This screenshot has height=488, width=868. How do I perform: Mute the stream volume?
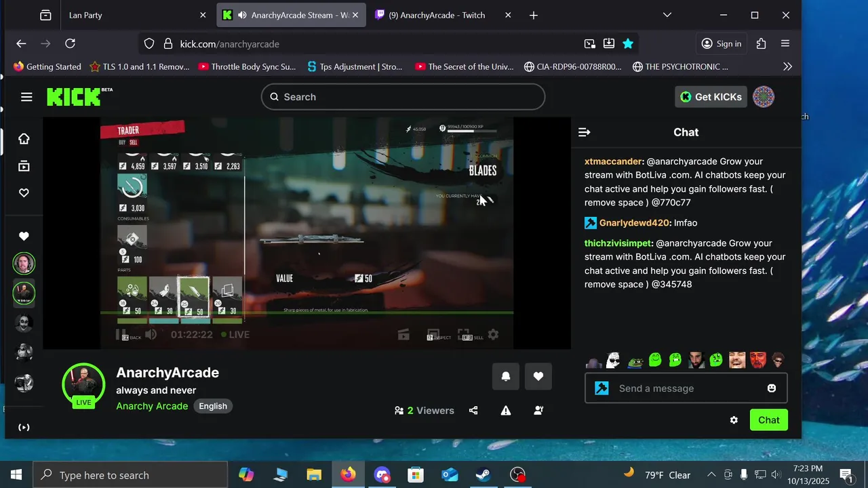[x=151, y=334]
